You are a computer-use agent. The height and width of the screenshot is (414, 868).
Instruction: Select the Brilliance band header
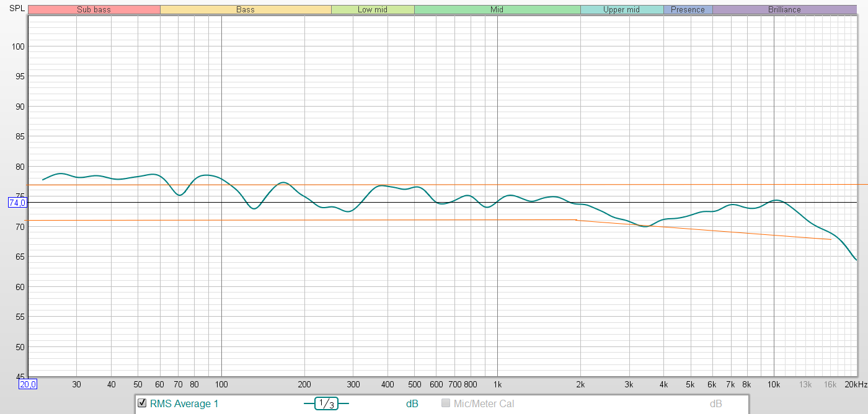785,9
